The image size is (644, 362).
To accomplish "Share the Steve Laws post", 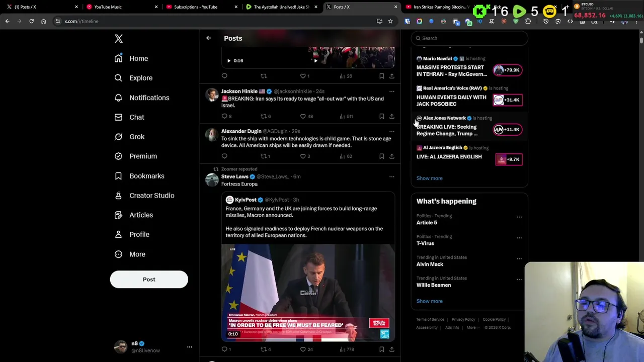I will 392,349.
